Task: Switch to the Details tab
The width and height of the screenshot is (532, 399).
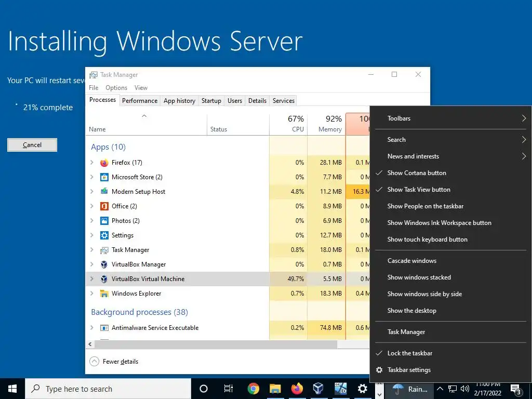Action: (258, 101)
